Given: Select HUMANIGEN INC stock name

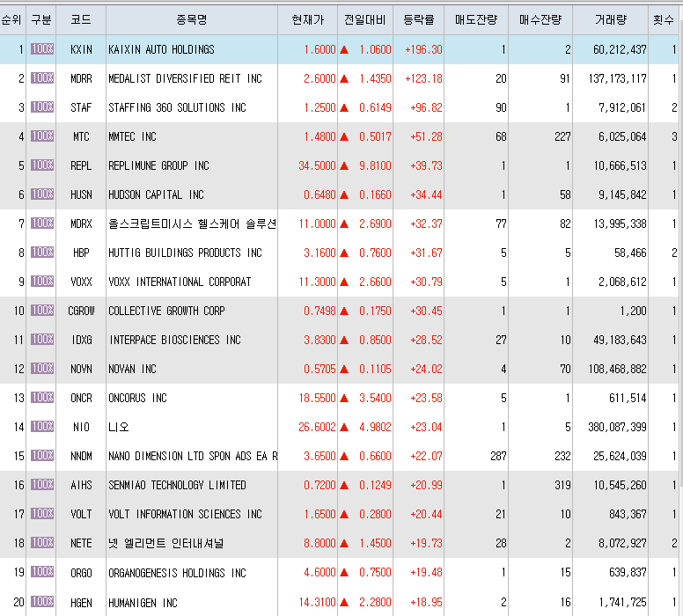Looking at the screenshot, I should (143, 603).
